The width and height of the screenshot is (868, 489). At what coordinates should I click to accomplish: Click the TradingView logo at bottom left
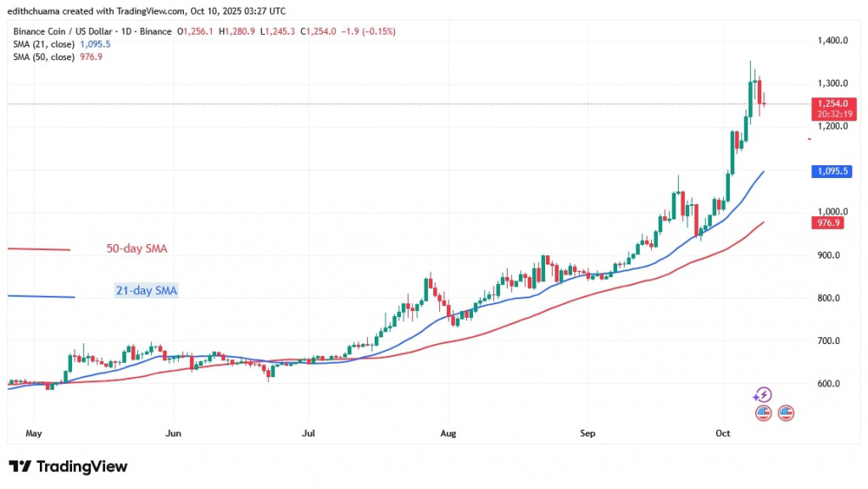pyautogui.click(x=67, y=466)
